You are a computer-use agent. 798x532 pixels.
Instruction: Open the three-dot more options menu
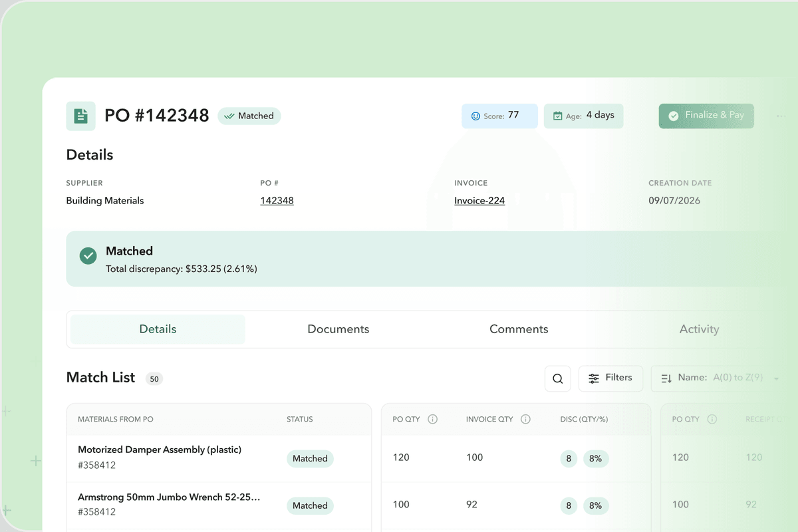click(781, 116)
